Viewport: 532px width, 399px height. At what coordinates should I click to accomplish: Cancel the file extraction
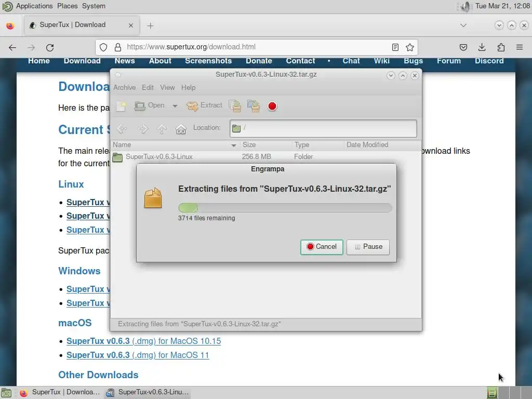tap(322, 247)
